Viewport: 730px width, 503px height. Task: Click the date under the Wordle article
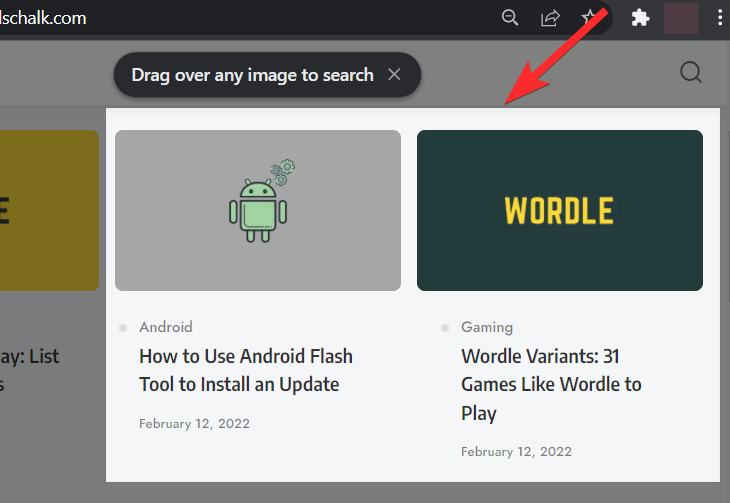[x=516, y=452]
